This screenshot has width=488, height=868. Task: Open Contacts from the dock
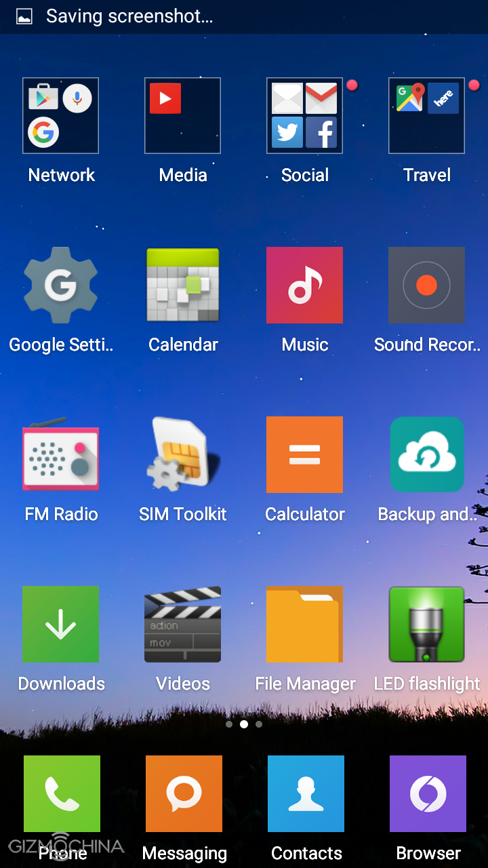pos(306,793)
